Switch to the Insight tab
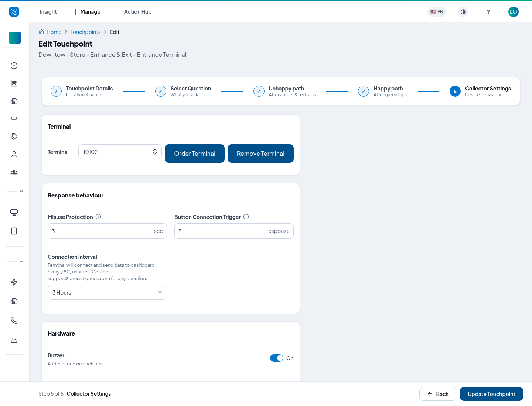532x406 pixels. pyautogui.click(x=48, y=12)
